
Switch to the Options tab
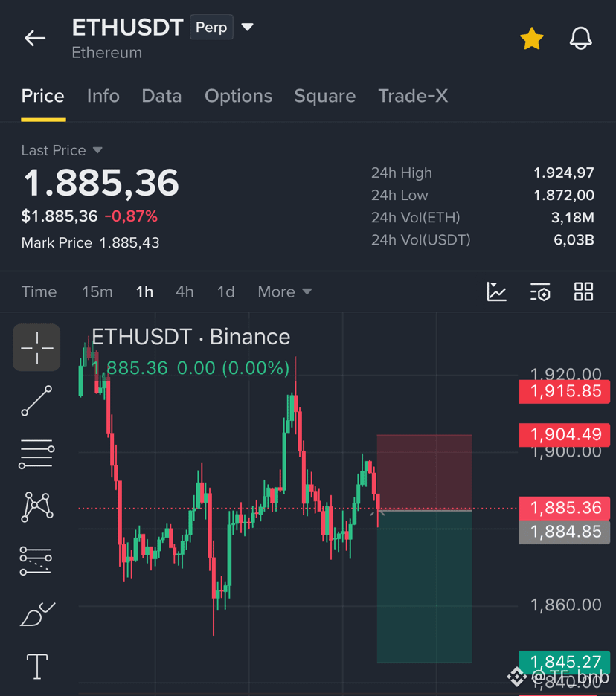[x=239, y=97]
